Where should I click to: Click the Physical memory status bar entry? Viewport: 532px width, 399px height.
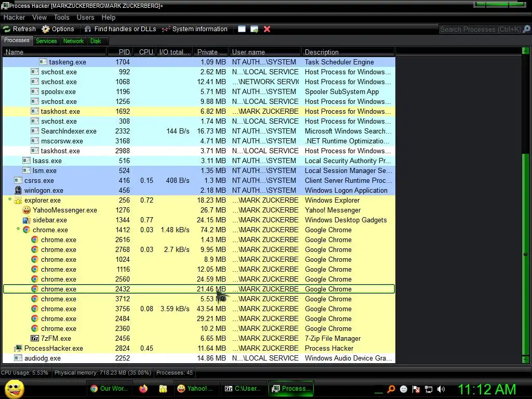point(102,373)
